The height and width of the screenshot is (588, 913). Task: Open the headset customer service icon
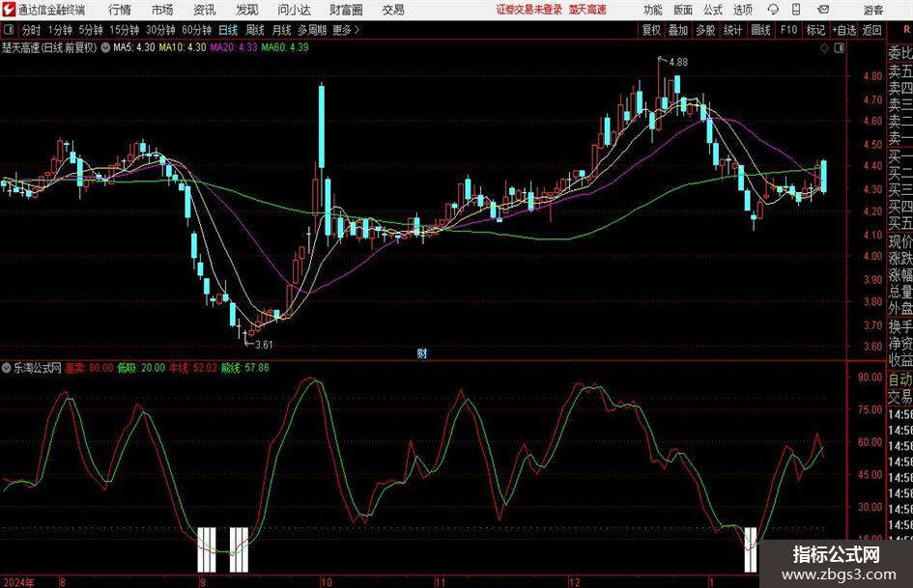773,10
